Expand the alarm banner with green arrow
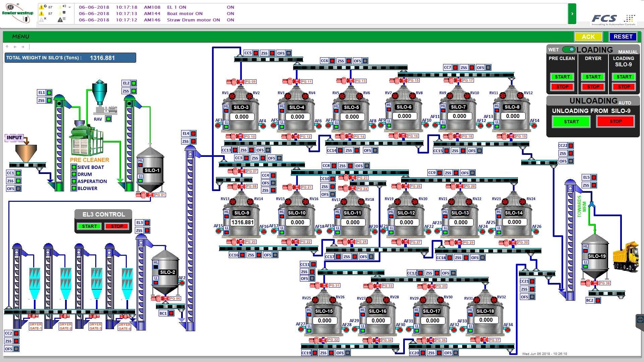This screenshot has width=644, height=362. tap(572, 14)
